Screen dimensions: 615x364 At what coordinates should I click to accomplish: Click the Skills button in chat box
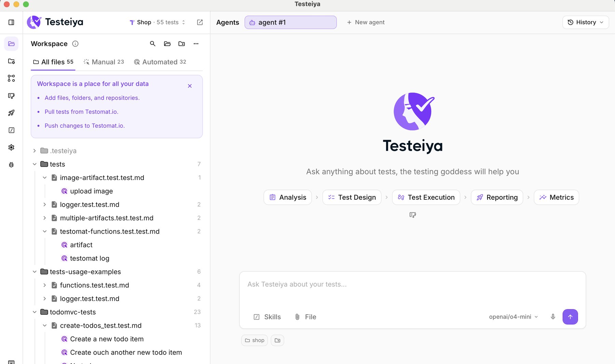pos(267,317)
